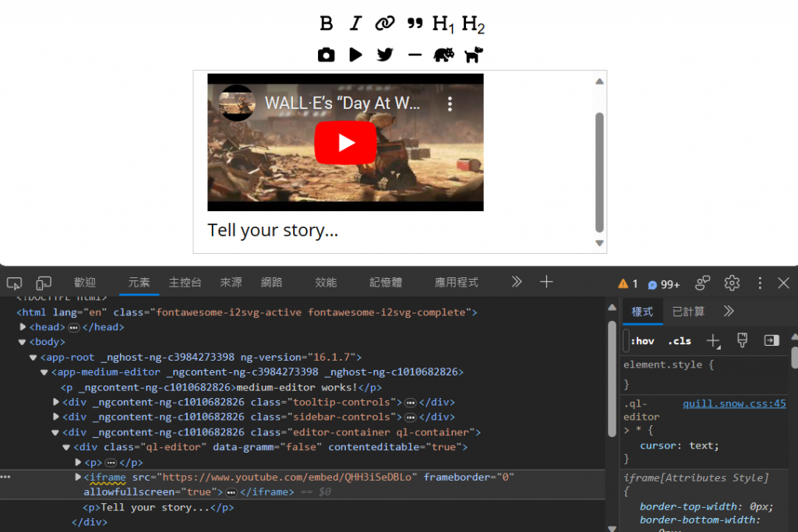Open DevTools customize three-dot menu
Viewport: 798px width, 532px height.
tap(760, 283)
